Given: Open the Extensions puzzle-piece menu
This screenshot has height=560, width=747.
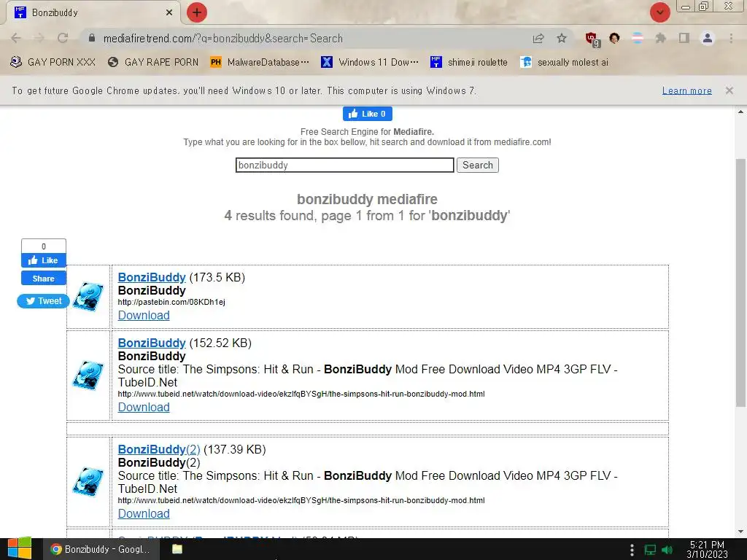Looking at the screenshot, I should point(660,38).
